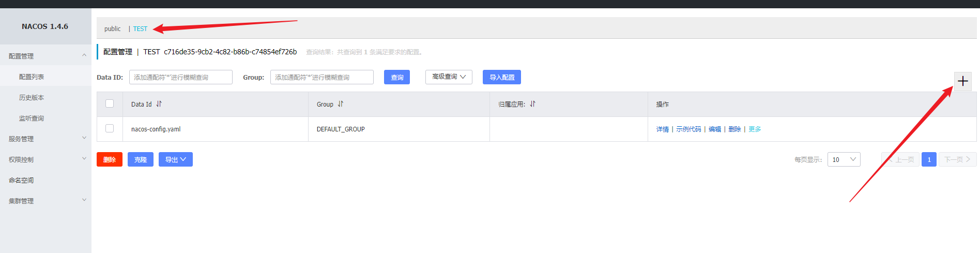Collapse 配置管理 sidebar chevron

pyautogui.click(x=84, y=55)
